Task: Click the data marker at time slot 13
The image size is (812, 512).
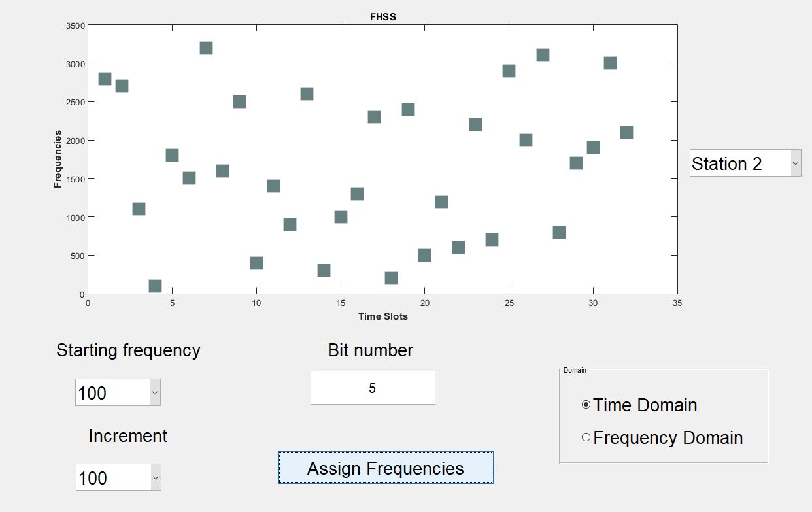Action: (x=307, y=94)
